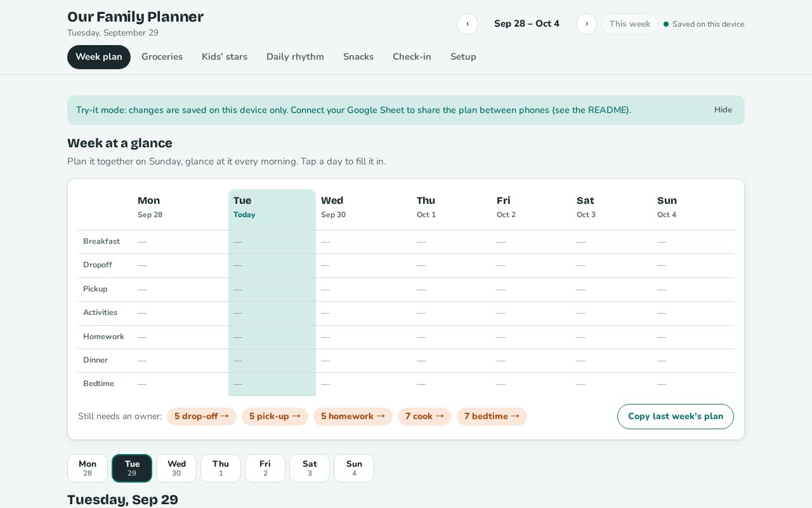Go to next week arrow
The image size is (812, 508).
coord(587,24)
